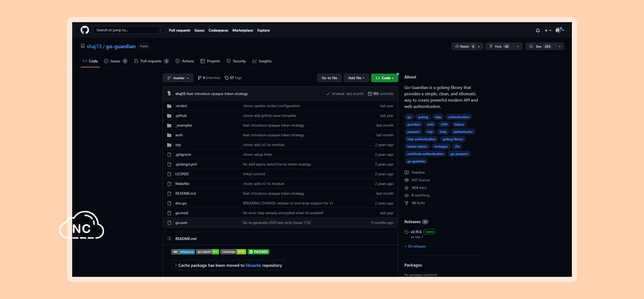This screenshot has height=299, width=644.
Task: Open the + 56 releases link
Action: [415, 246]
